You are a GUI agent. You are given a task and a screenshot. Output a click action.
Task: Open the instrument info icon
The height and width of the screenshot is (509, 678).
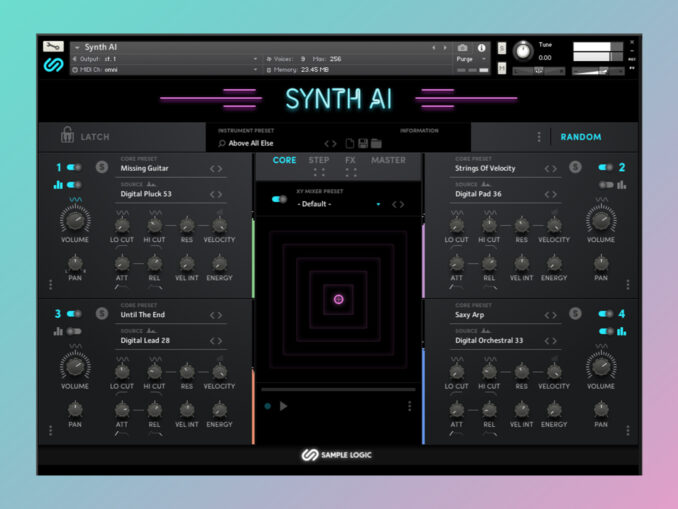481,48
